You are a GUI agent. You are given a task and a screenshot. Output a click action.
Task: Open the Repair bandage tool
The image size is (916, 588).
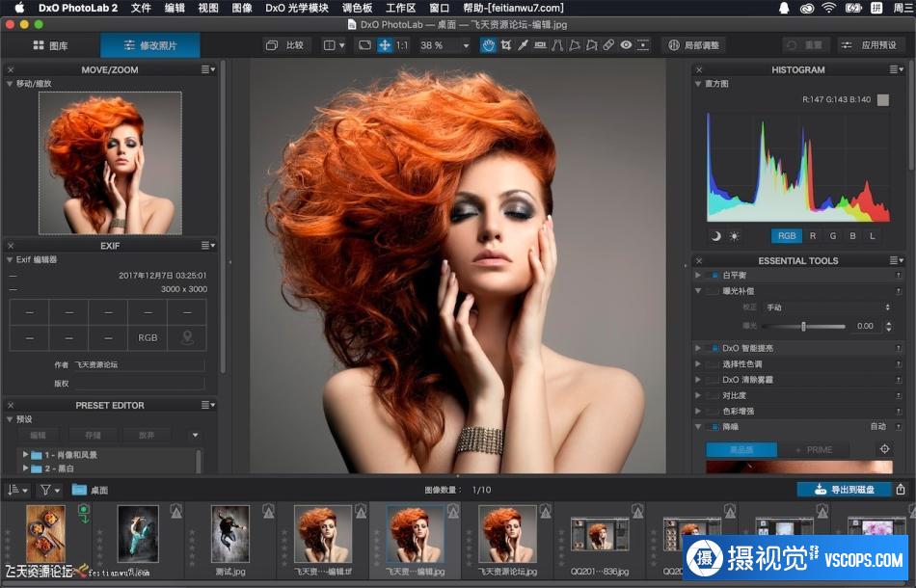(608, 45)
